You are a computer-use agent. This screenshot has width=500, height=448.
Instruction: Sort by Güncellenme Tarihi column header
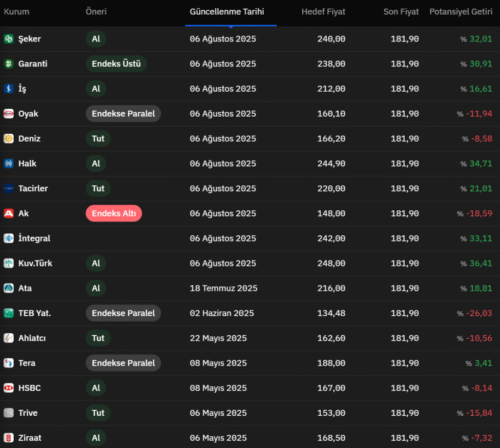(x=227, y=12)
